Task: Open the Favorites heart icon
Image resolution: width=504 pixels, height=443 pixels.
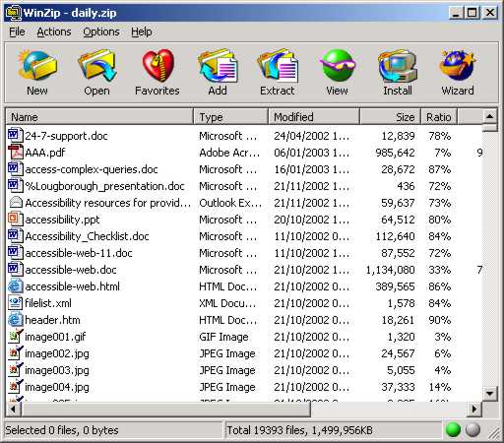Action: [157, 66]
